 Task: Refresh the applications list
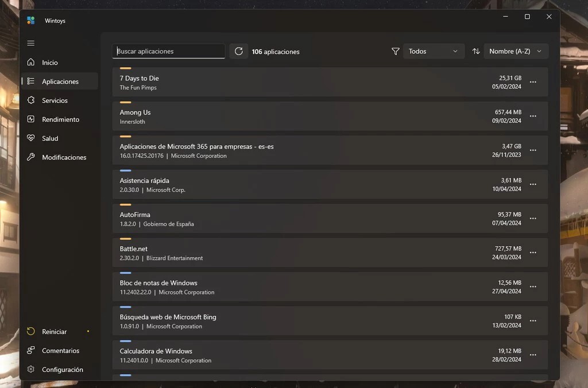(x=239, y=51)
